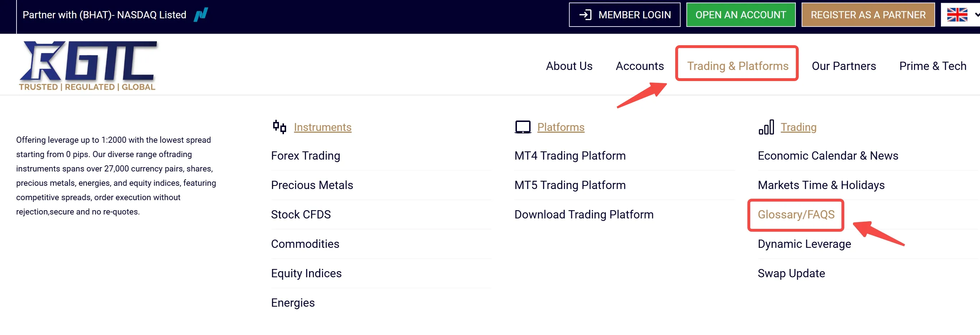Viewport: 980px width, 335px height.
Task: Open the Prime & Tech menu
Action: (933, 66)
